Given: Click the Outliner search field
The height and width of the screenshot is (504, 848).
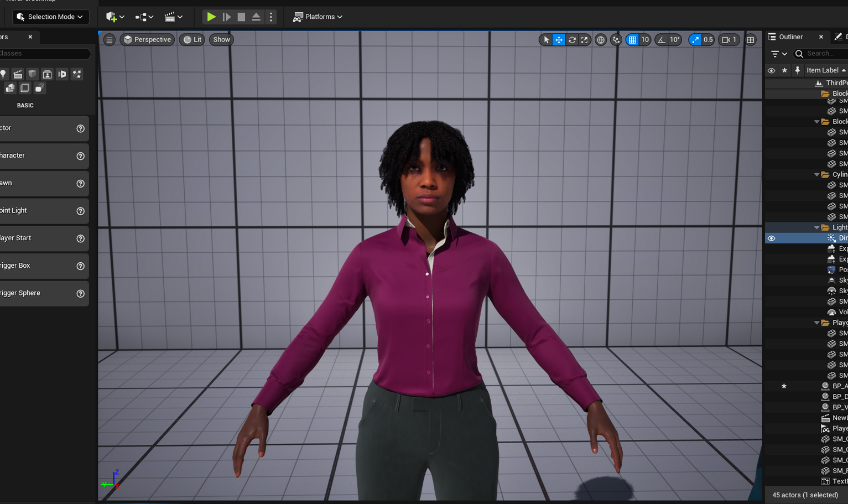Looking at the screenshot, I should pyautogui.click(x=821, y=54).
